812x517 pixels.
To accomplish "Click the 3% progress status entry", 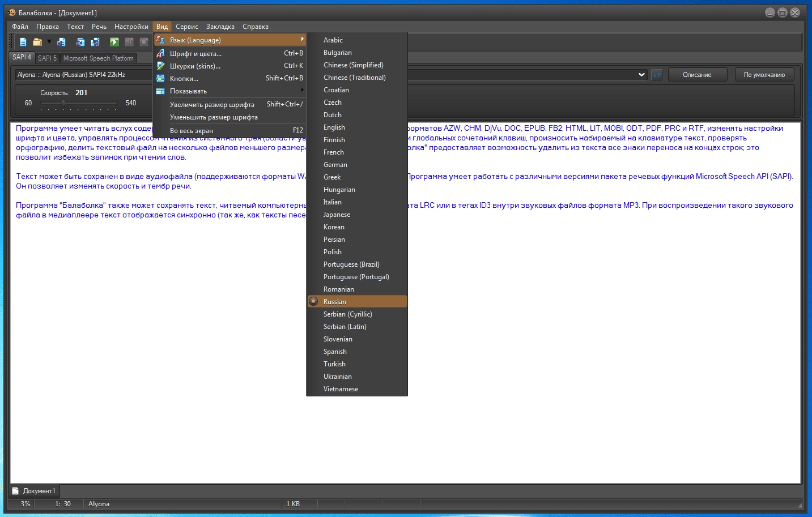I will (25, 504).
